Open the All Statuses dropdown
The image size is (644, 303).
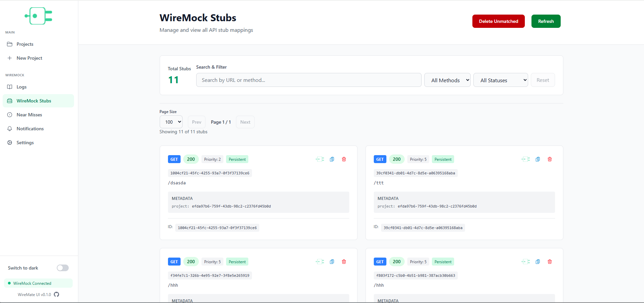501,80
